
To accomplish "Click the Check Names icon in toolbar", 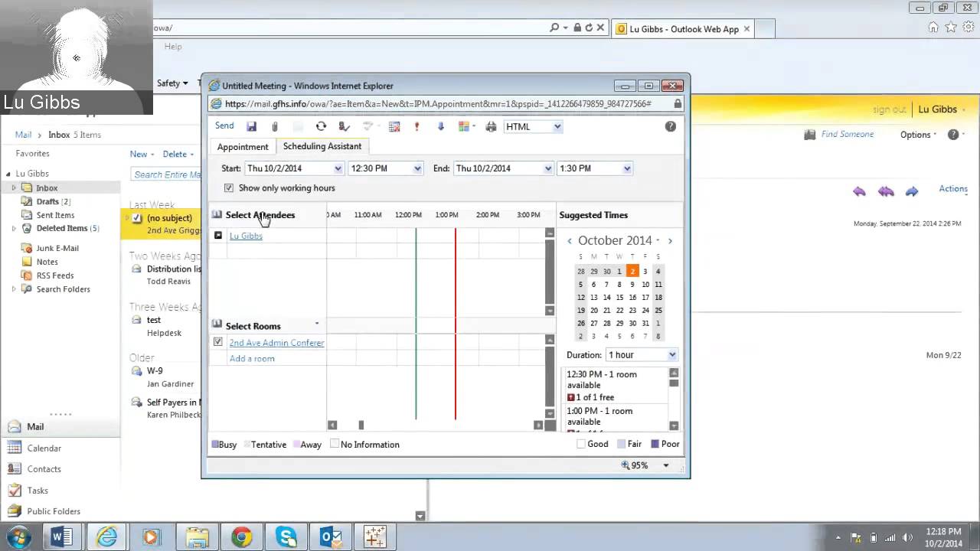I will [x=344, y=126].
